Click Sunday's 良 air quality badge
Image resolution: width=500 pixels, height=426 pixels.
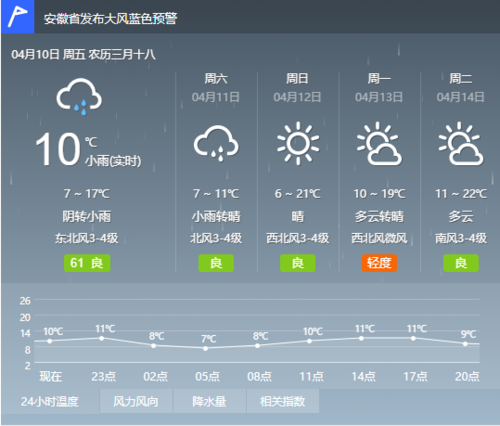298,263
